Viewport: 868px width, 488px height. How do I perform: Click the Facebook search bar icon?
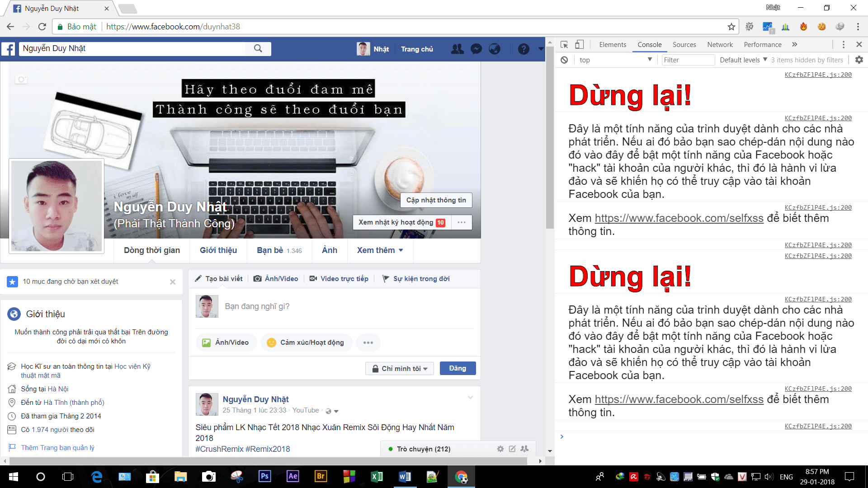[x=258, y=48]
